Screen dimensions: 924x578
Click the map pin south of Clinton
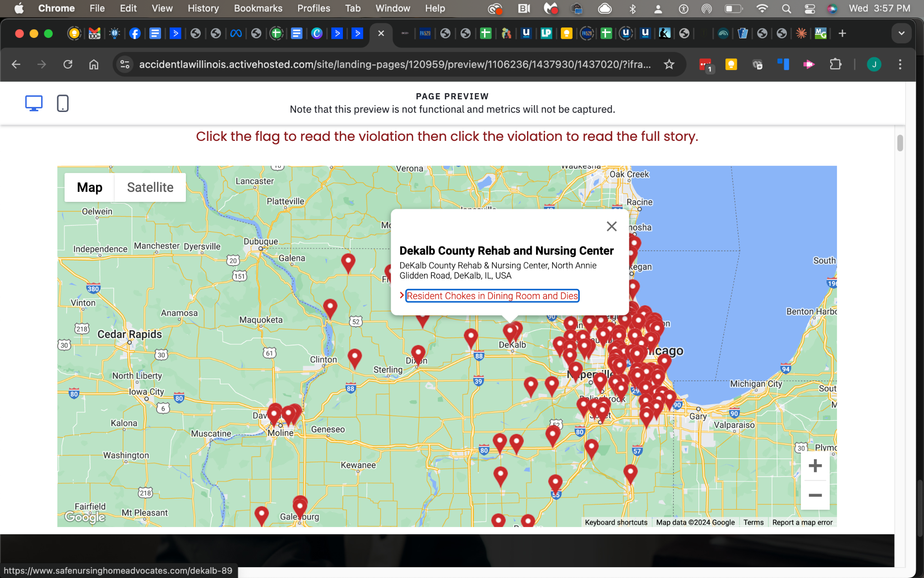[355, 359]
